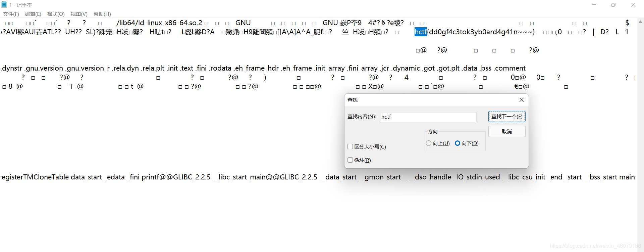Open the 格式(O) menu
Image resolution: width=644 pixels, height=252 pixels.
[56, 14]
